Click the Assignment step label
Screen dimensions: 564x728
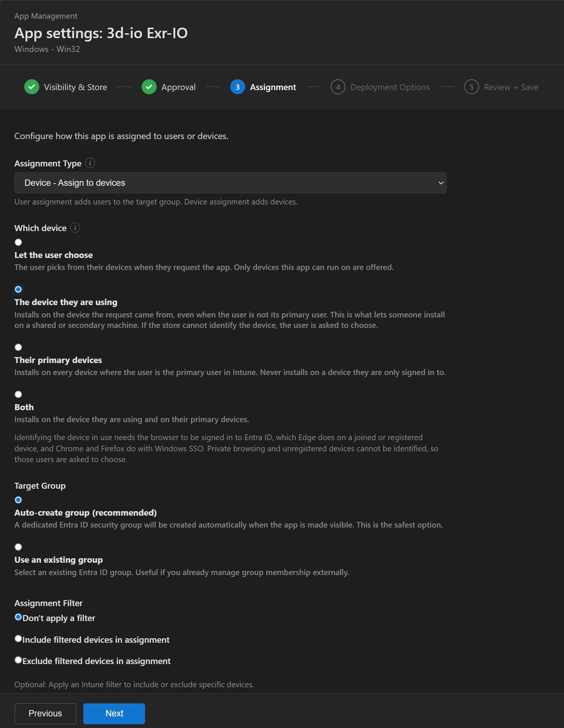[273, 87]
